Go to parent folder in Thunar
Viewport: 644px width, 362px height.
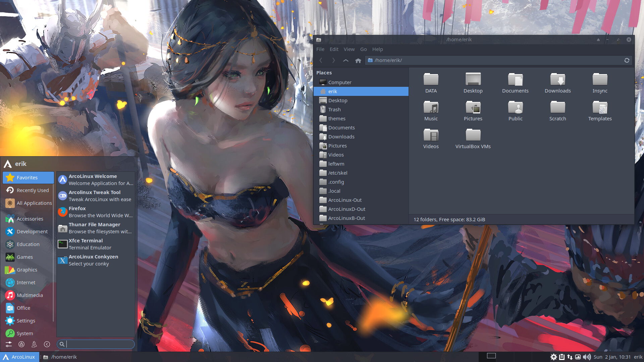pos(346,60)
